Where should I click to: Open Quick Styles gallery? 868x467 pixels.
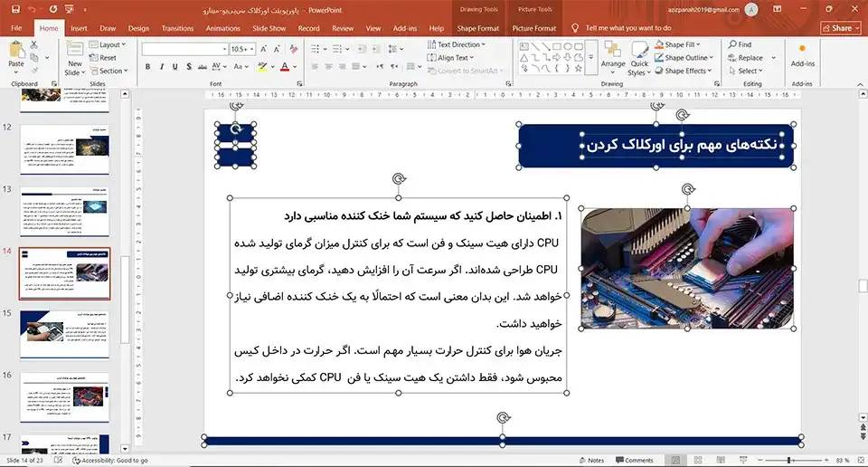point(639,60)
